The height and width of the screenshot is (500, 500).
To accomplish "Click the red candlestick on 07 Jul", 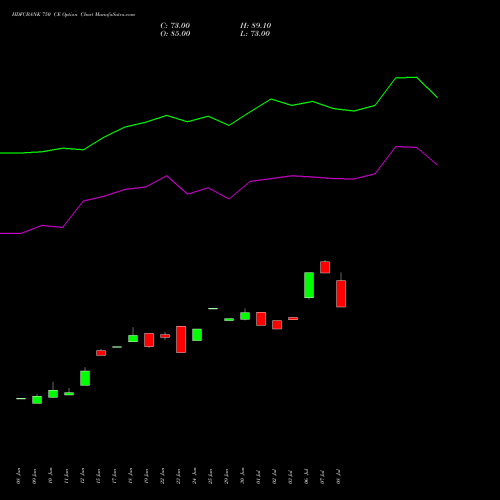I will [x=325, y=267].
